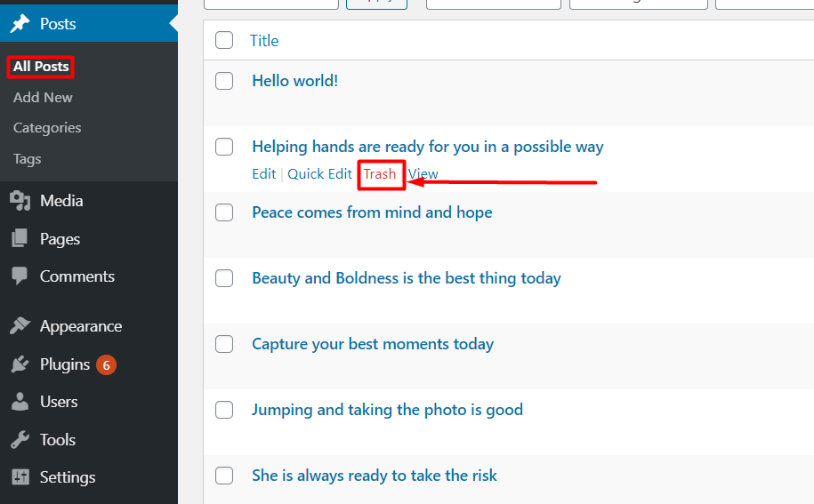Go to All Posts submenu
This screenshot has width=814, height=504.
(41, 67)
